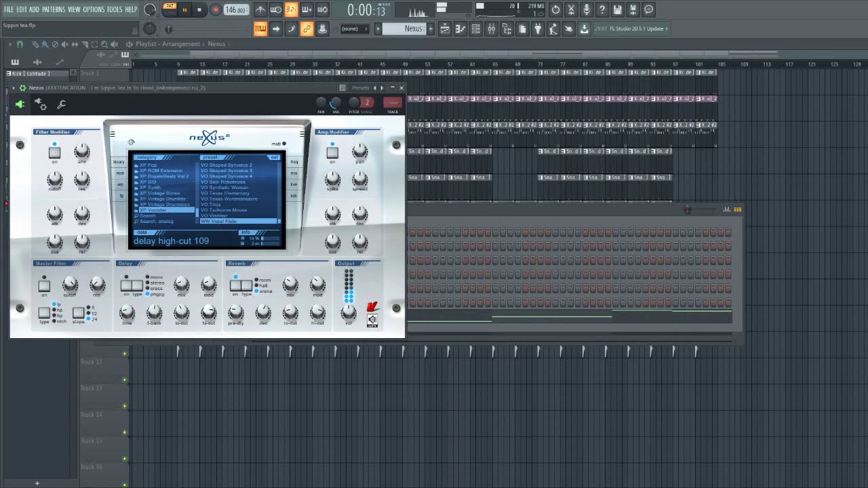Click the green plug icon in Nexus wrapper
The image size is (868, 488).
[20, 104]
